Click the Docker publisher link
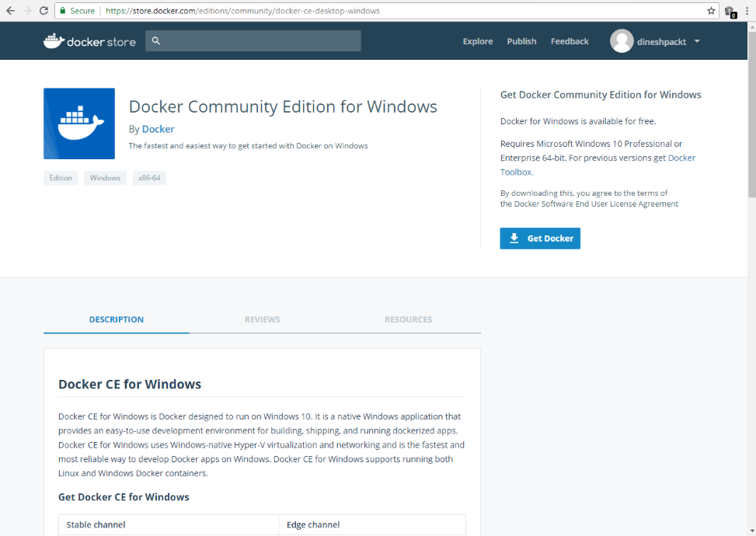The width and height of the screenshot is (756, 536). pos(158,129)
